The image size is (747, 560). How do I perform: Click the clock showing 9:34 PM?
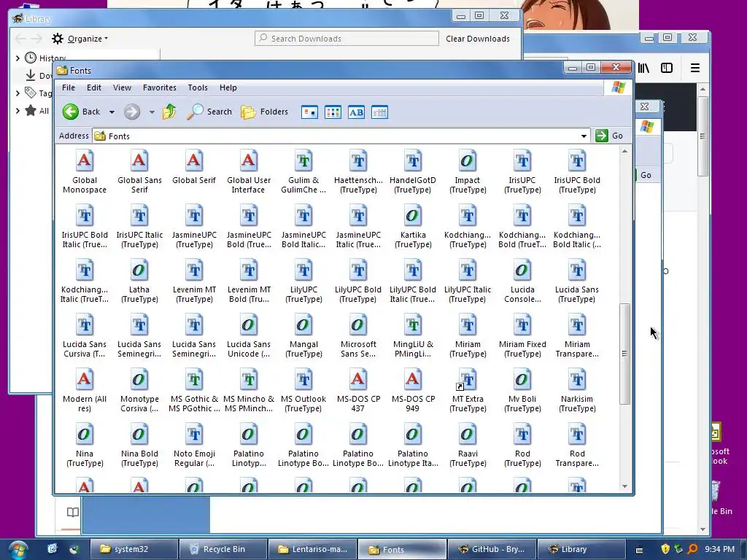[719, 549]
